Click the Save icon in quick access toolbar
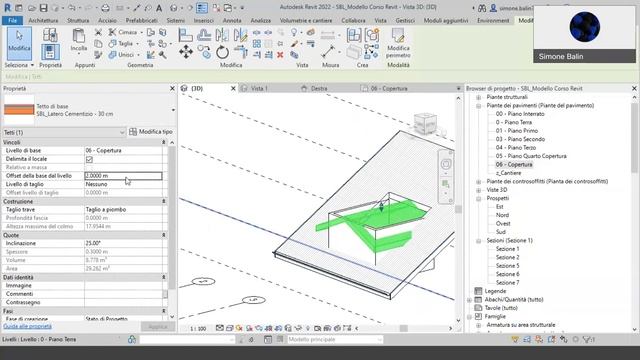 [43, 8]
